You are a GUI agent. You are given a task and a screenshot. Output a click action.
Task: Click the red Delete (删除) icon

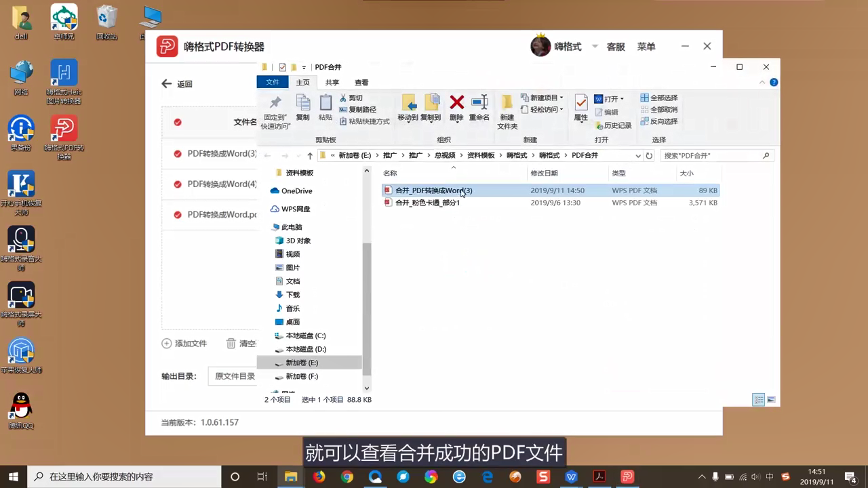click(x=457, y=102)
